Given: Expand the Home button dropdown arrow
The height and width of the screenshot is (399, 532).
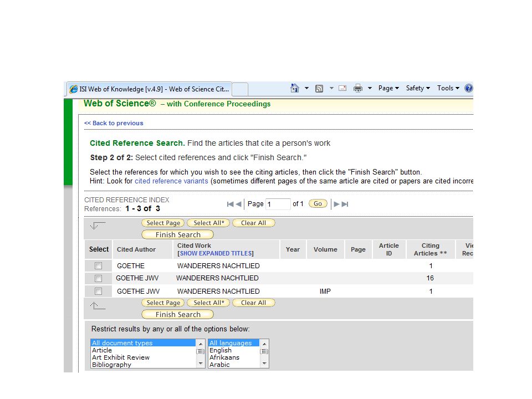Looking at the screenshot, I should coord(306,88).
